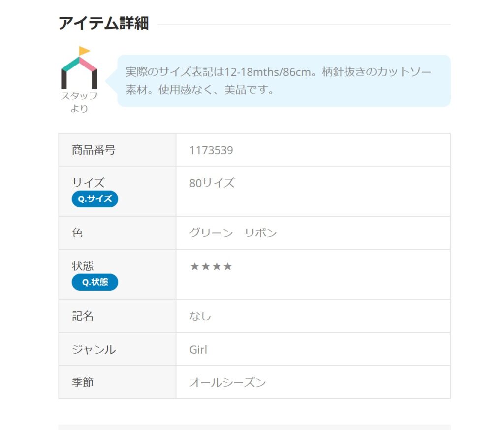Click the グリーン リボン color value
The image size is (504, 430).
click(x=233, y=232)
